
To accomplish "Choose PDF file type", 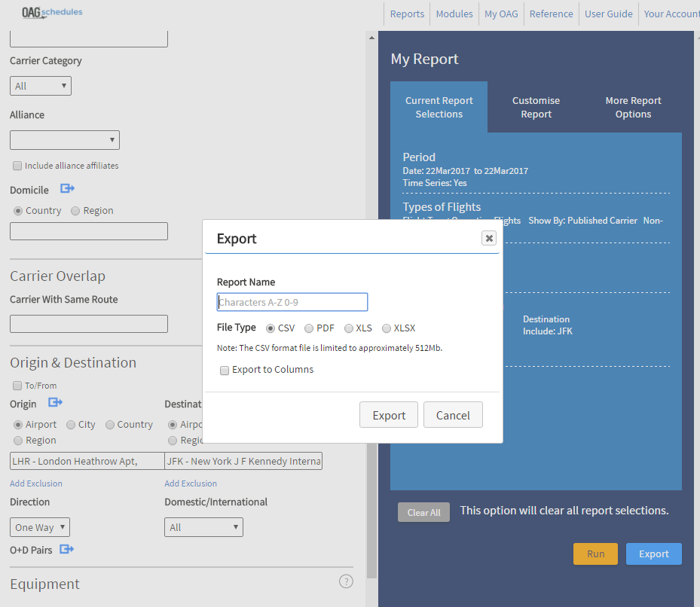I will coord(308,328).
